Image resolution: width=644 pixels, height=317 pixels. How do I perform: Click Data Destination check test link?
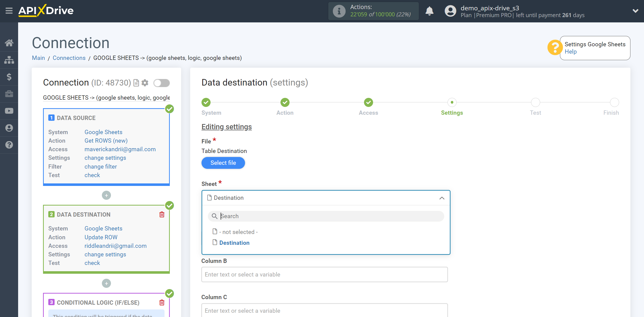pyautogui.click(x=92, y=263)
